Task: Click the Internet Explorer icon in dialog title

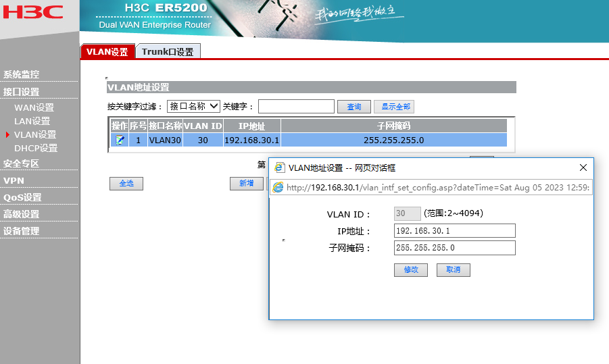Action: pos(279,167)
